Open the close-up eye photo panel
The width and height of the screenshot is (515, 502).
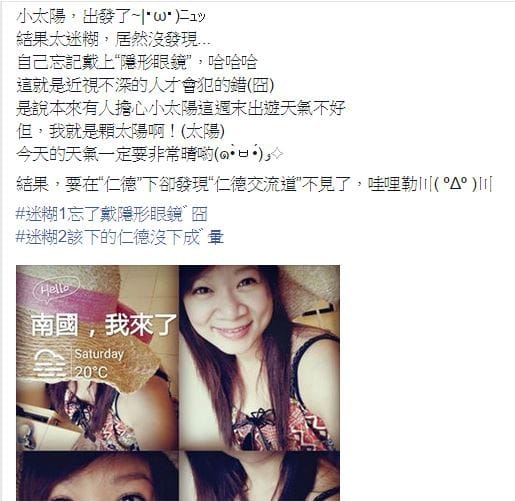[x=97, y=477]
